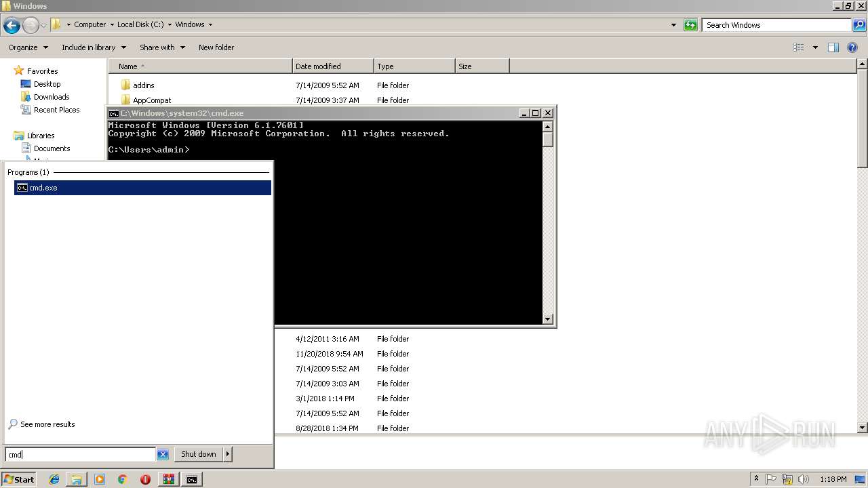Show hidden system tray icons
Screen dimensions: 868x488
click(x=757, y=479)
